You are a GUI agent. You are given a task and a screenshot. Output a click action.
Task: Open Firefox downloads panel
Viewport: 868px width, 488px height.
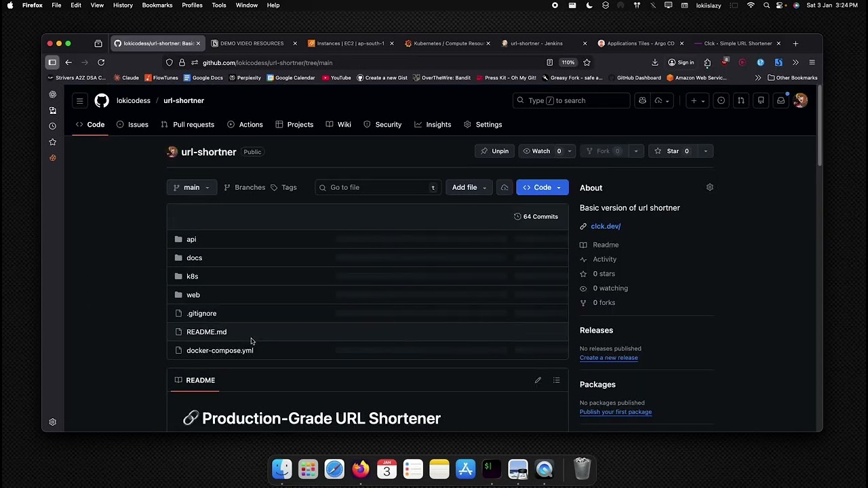tap(655, 62)
